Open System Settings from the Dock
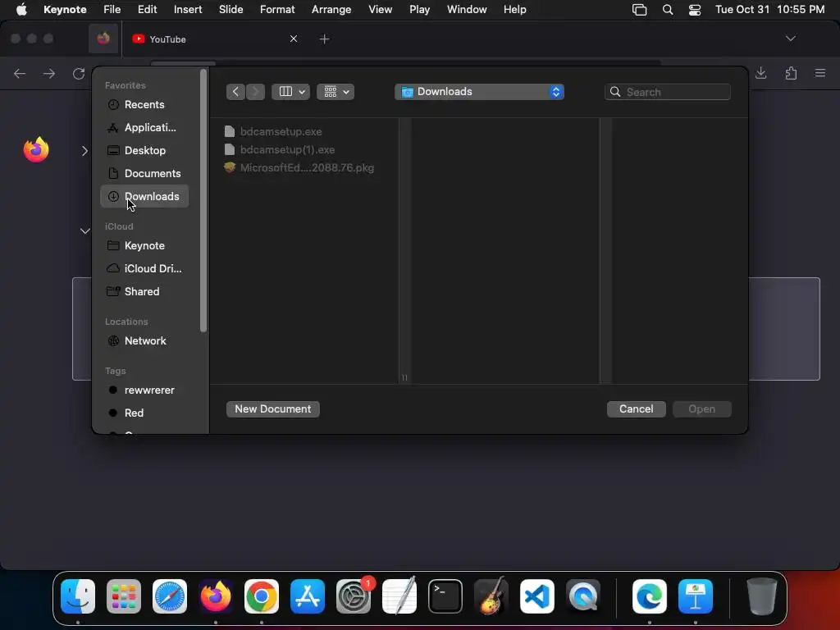Viewport: 840px width, 630px height. [354, 596]
